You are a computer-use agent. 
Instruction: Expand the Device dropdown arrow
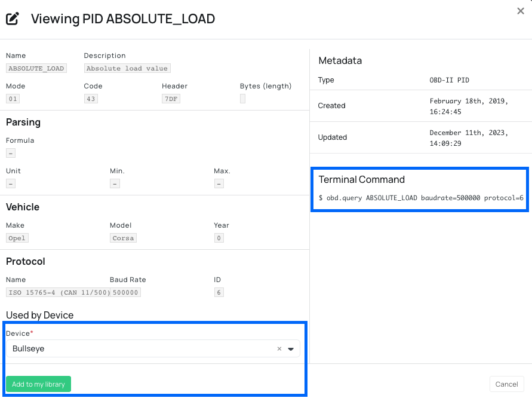pos(291,349)
